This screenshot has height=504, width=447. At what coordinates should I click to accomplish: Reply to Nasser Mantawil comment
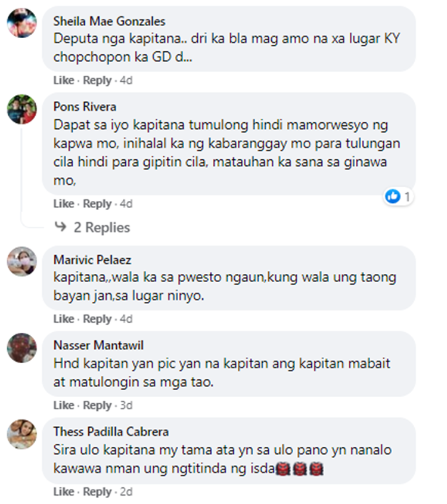point(97,406)
